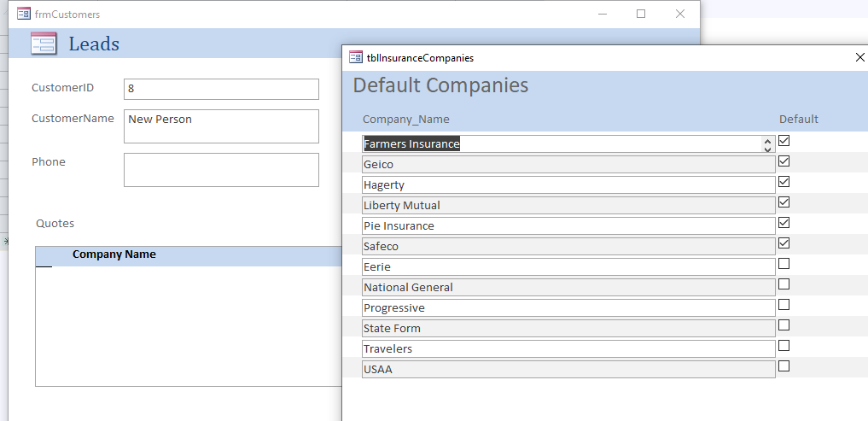The height and width of the screenshot is (421, 868).
Task: Click the empty Phone field
Action: coord(221,170)
